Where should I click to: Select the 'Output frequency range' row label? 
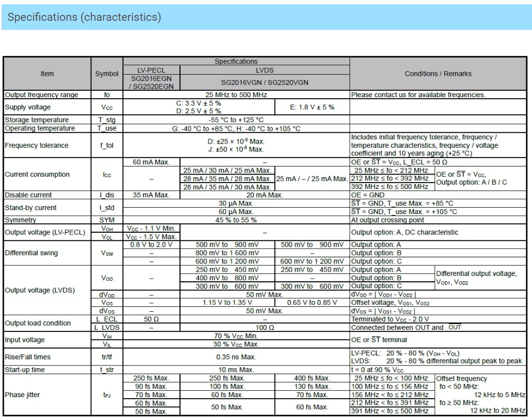(x=41, y=95)
